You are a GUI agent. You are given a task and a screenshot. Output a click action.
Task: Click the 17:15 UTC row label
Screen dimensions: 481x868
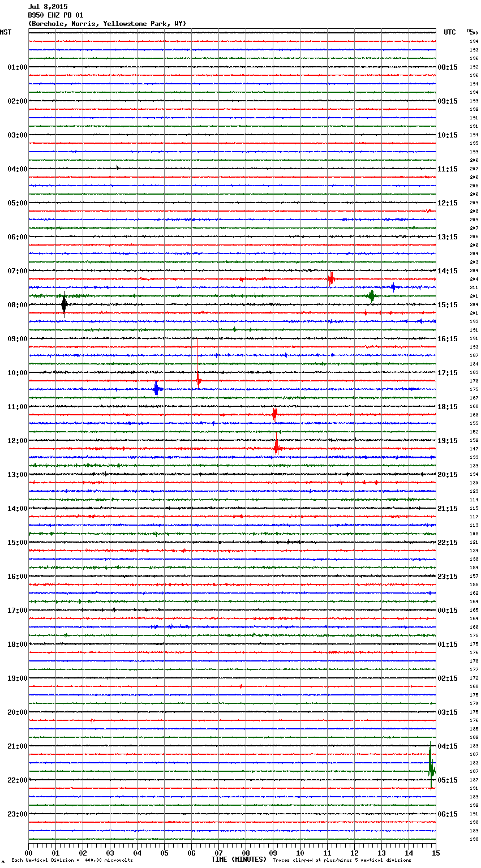448,373
